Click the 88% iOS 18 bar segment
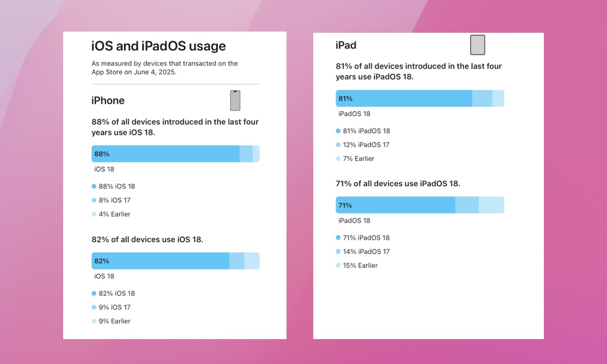Image resolution: width=607 pixels, height=364 pixels. pyautogui.click(x=165, y=154)
